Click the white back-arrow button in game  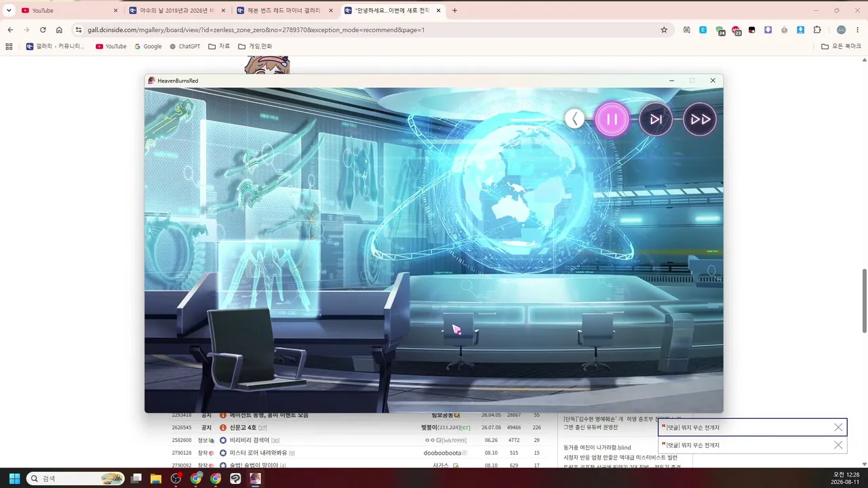(x=574, y=119)
